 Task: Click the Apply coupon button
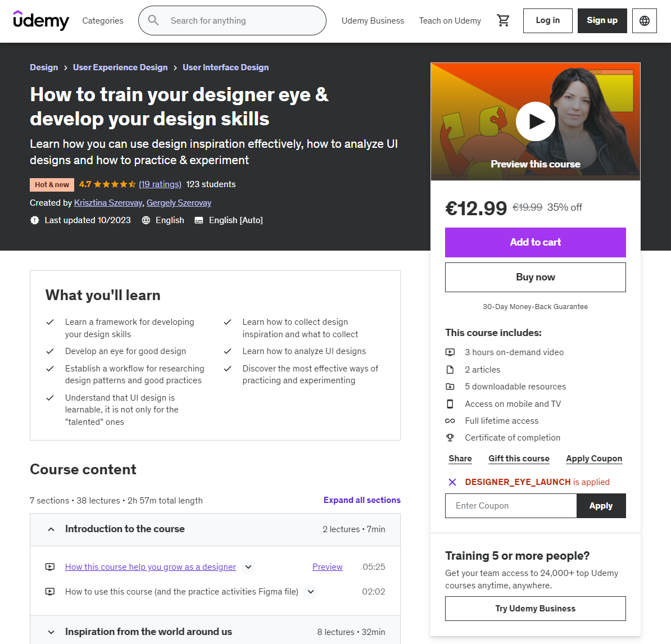pyautogui.click(x=601, y=506)
